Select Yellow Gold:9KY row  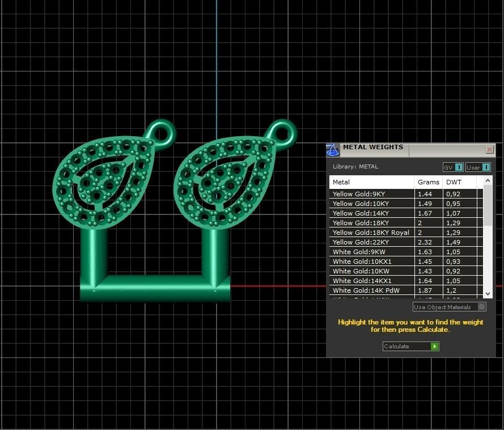(x=406, y=194)
